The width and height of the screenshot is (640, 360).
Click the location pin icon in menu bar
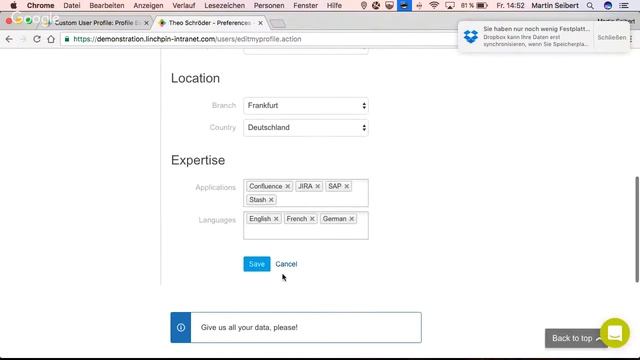364,6
